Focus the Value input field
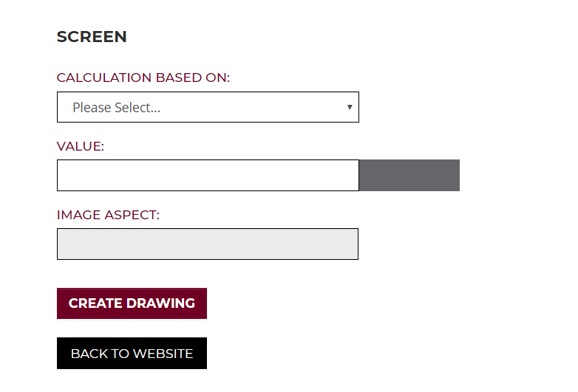Screen dimensions: 578x392 208,176
